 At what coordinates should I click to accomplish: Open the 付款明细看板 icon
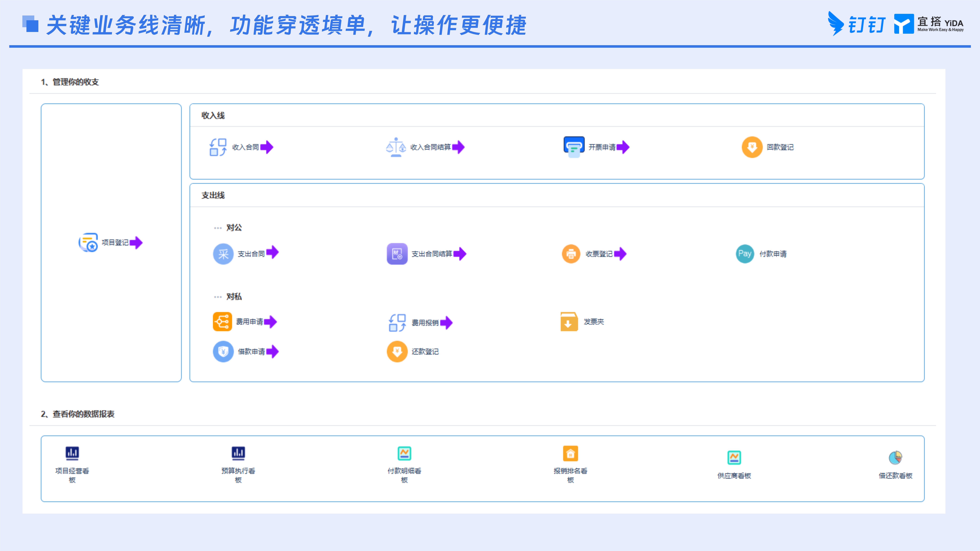pos(404,453)
